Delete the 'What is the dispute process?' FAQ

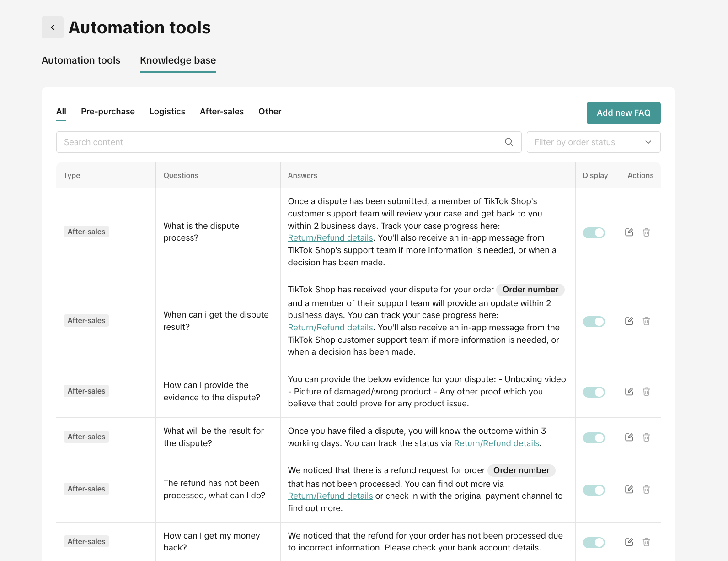[x=646, y=232]
